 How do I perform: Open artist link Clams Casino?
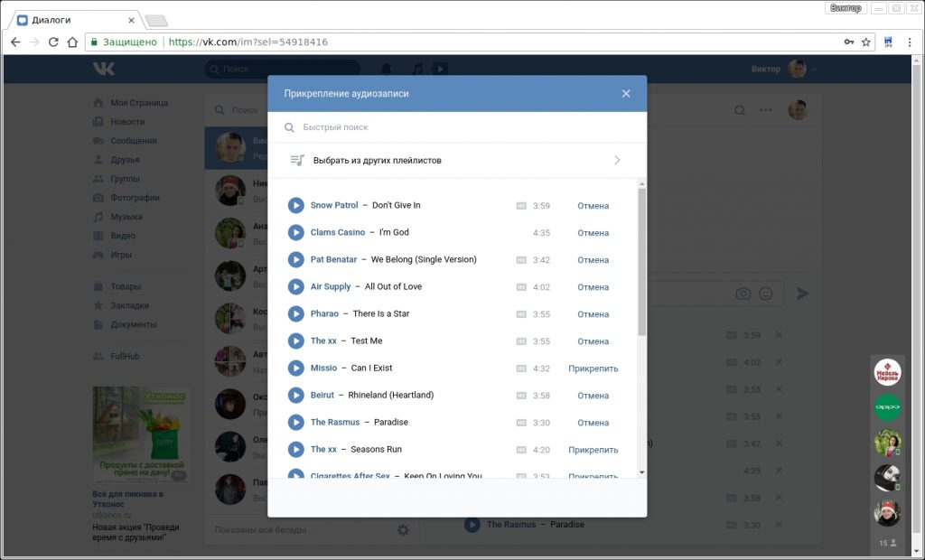click(338, 232)
